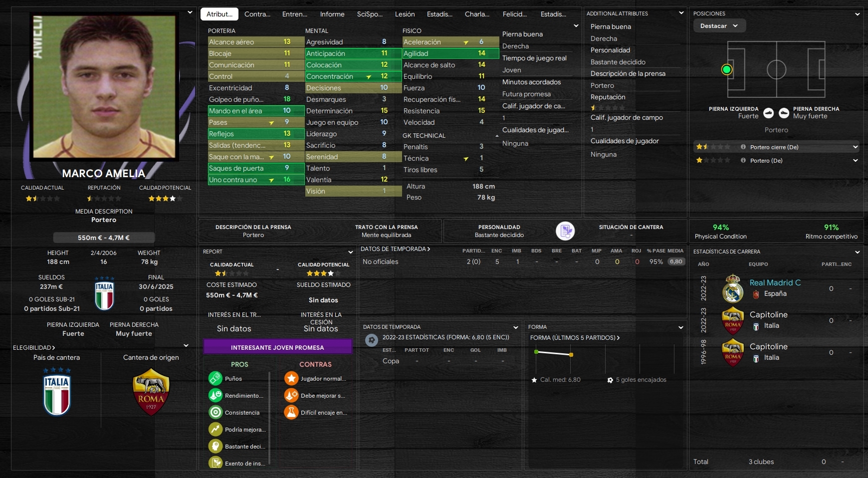Expand the Portero cierre (De) role row
868x478 pixels.
[856, 147]
